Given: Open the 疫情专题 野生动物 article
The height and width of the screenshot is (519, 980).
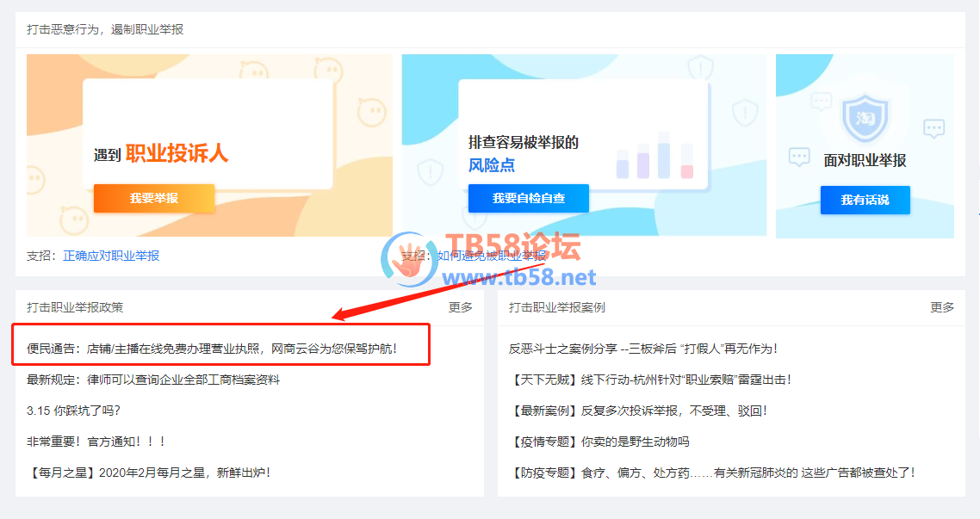Looking at the screenshot, I should pyautogui.click(x=599, y=442).
